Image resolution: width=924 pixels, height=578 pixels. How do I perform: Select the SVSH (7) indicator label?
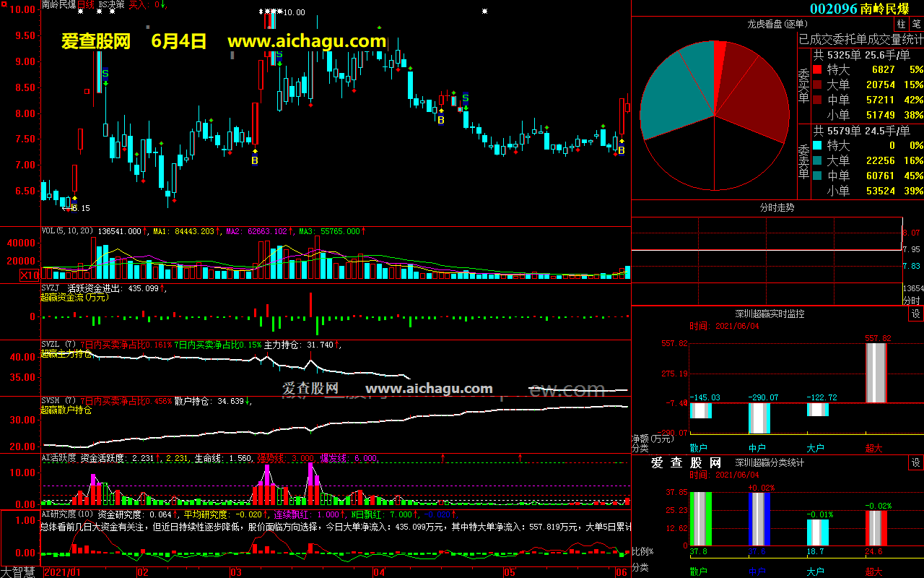(59, 401)
